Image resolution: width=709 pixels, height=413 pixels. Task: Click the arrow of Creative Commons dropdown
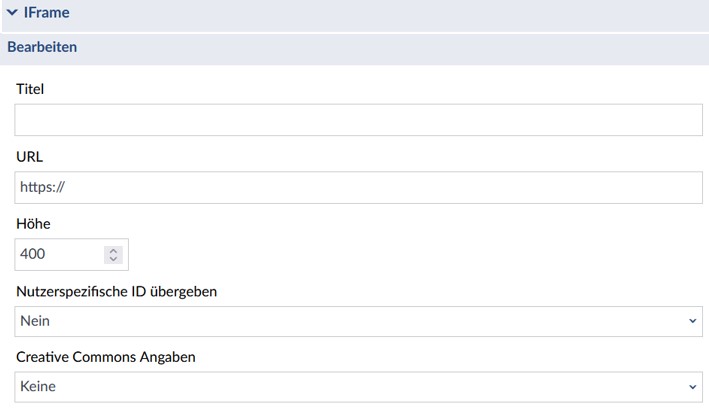tap(693, 387)
